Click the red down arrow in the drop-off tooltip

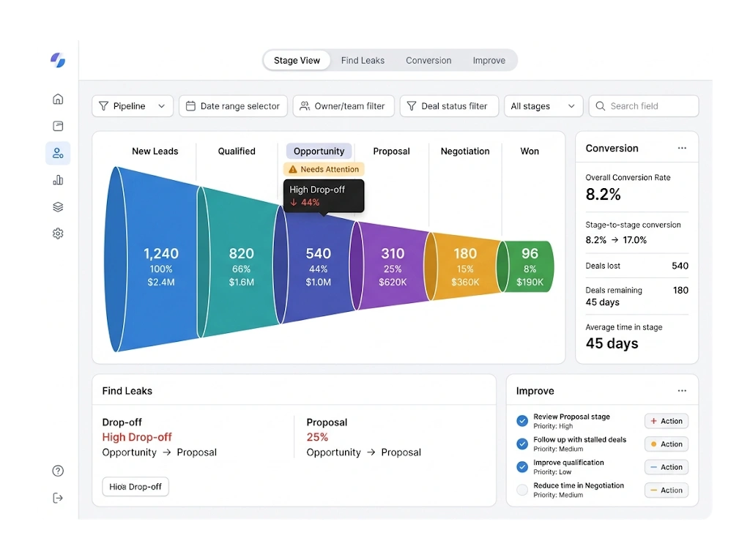294,202
